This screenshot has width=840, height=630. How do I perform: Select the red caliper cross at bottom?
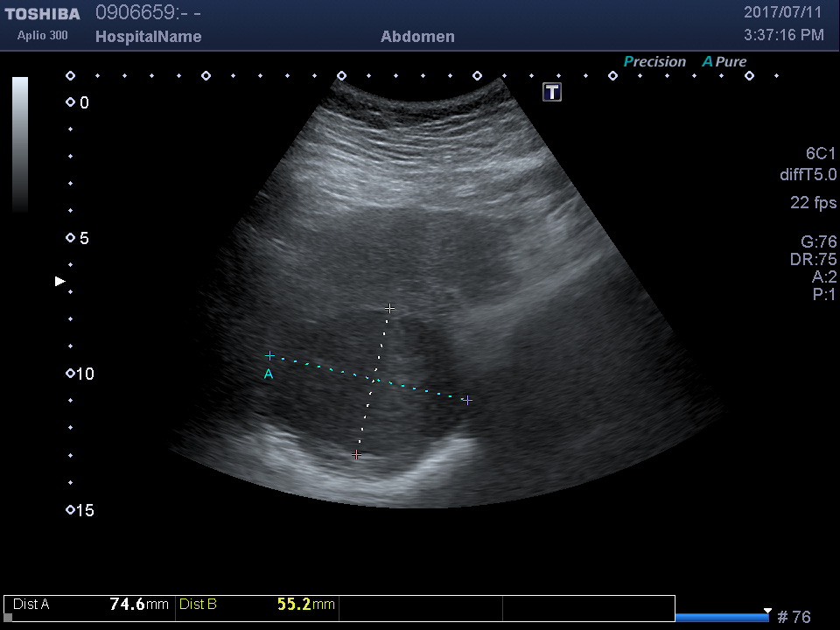(x=356, y=455)
